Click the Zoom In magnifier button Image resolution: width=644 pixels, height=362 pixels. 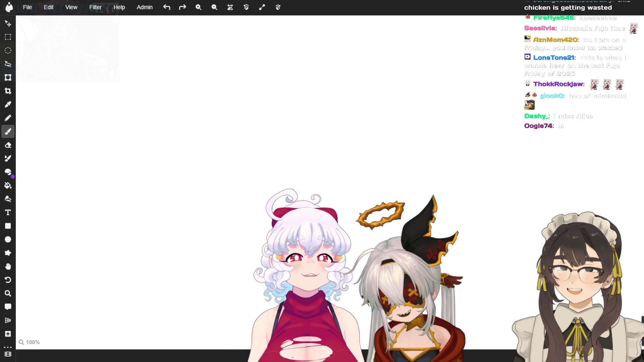(x=199, y=7)
